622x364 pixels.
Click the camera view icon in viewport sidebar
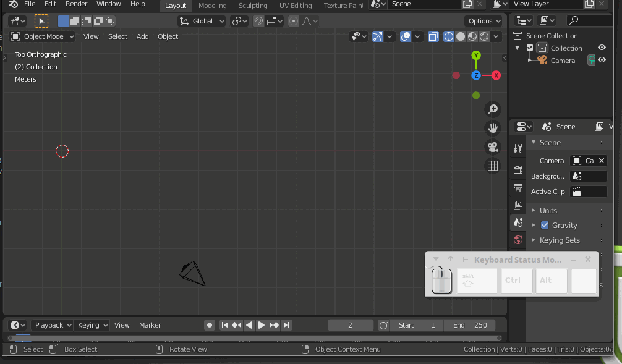point(492,148)
